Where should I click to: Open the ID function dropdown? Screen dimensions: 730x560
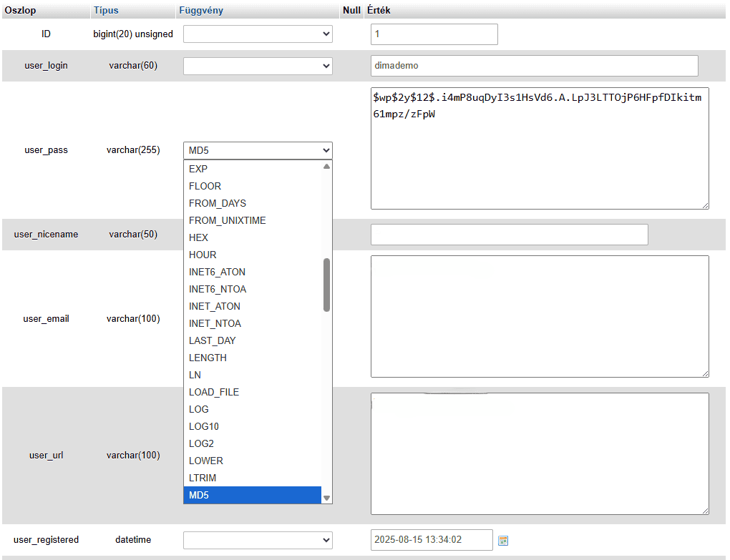(x=258, y=34)
